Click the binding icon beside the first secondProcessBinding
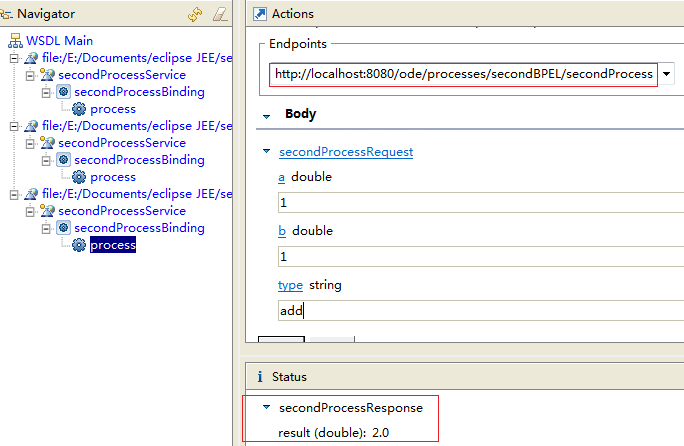 tap(63, 92)
